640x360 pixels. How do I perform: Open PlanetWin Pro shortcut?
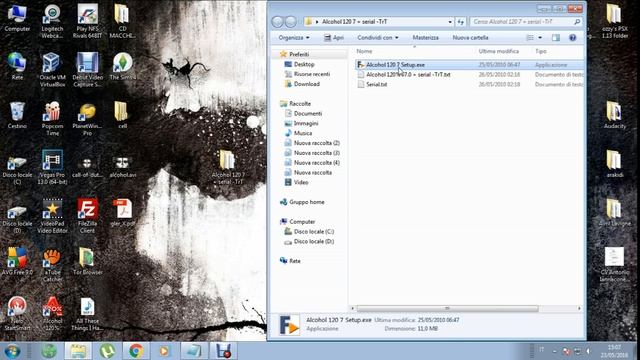click(x=87, y=118)
